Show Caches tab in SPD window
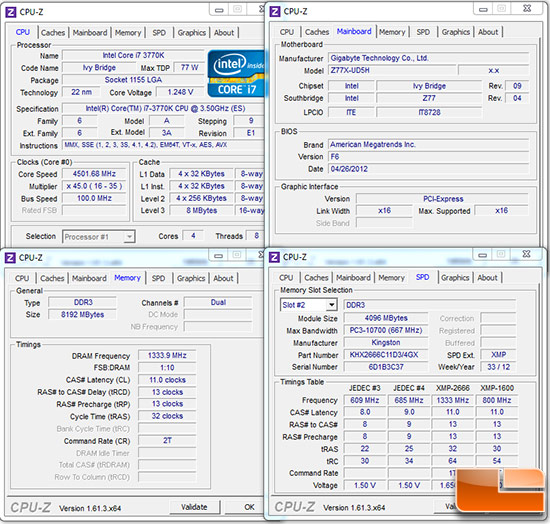The height and width of the screenshot is (524, 550). 316,277
